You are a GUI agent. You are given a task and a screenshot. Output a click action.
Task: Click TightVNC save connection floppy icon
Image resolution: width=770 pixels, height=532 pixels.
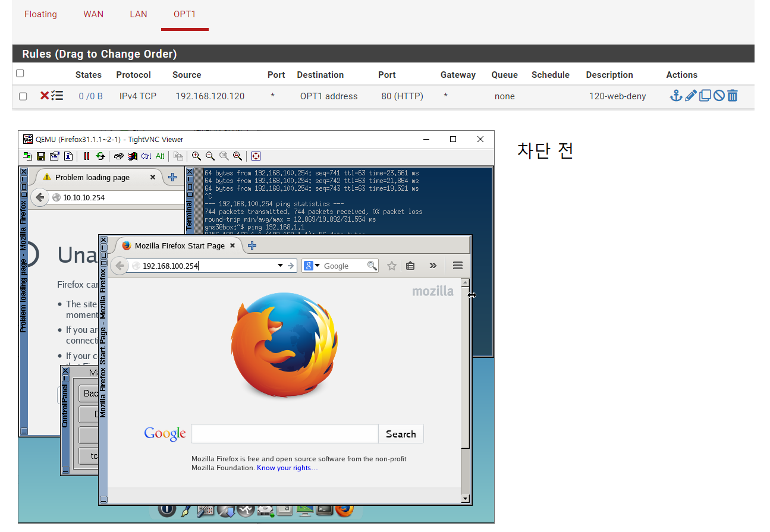[41, 156]
